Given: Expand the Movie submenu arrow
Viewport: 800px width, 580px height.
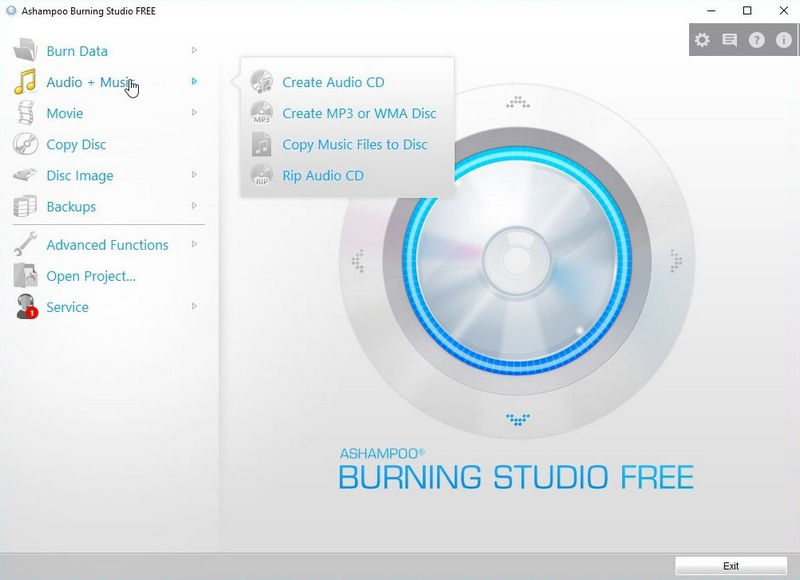Looking at the screenshot, I should (194, 112).
